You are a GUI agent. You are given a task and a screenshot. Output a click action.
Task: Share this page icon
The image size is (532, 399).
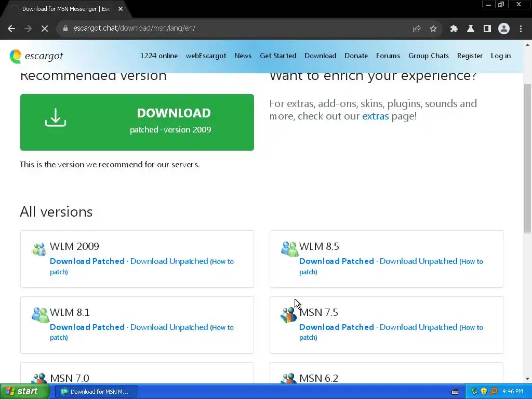point(417,29)
